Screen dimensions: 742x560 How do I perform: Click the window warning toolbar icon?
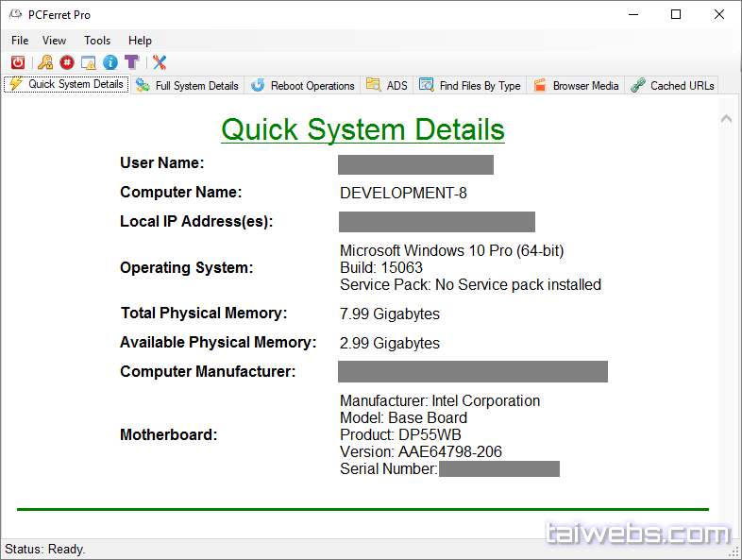tap(89, 62)
